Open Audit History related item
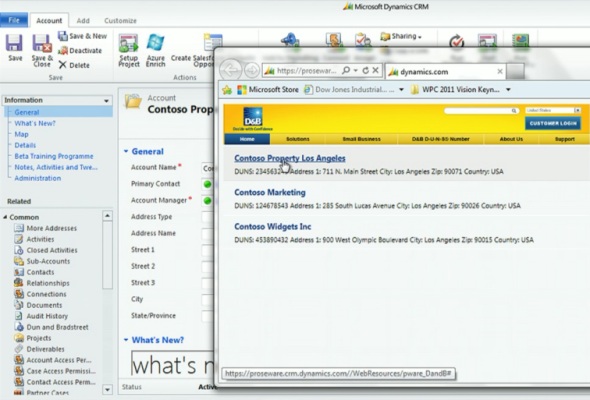This screenshot has width=590, height=400. 41,316
